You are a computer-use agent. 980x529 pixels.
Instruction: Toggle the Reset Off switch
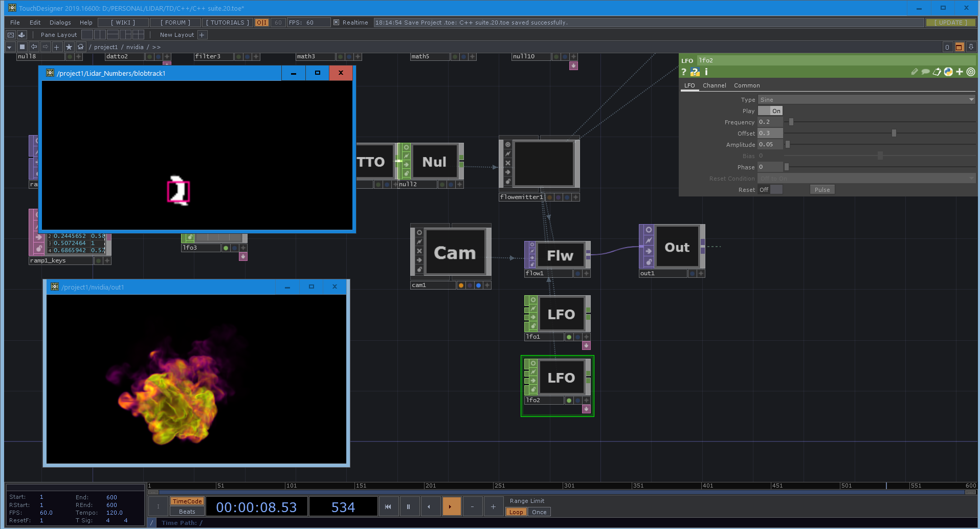(770, 190)
